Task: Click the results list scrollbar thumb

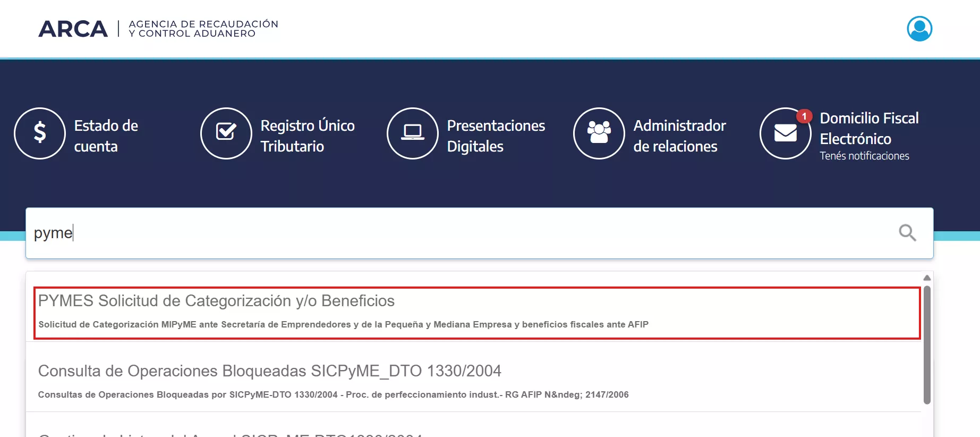Action: click(927, 346)
